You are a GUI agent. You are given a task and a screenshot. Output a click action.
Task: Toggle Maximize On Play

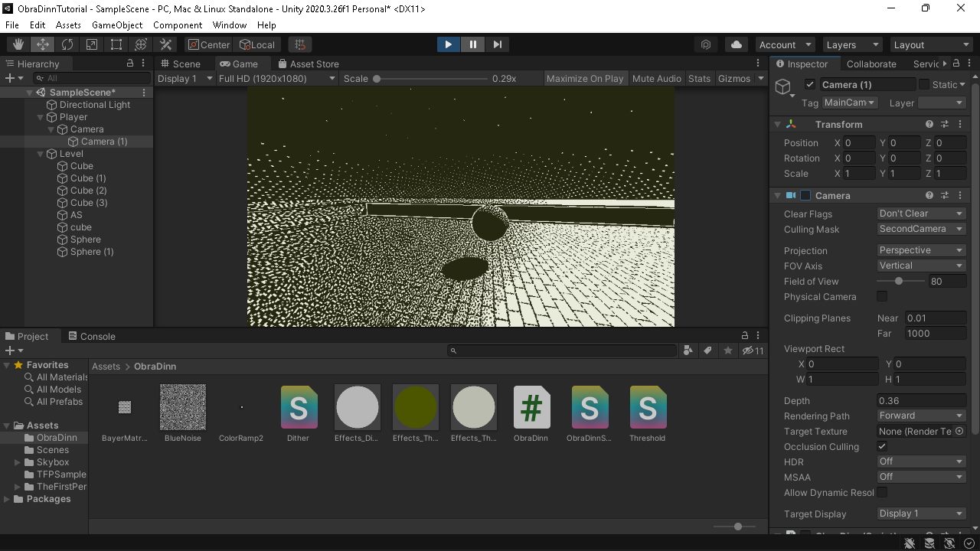pyautogui.click(x=585, y=78)
